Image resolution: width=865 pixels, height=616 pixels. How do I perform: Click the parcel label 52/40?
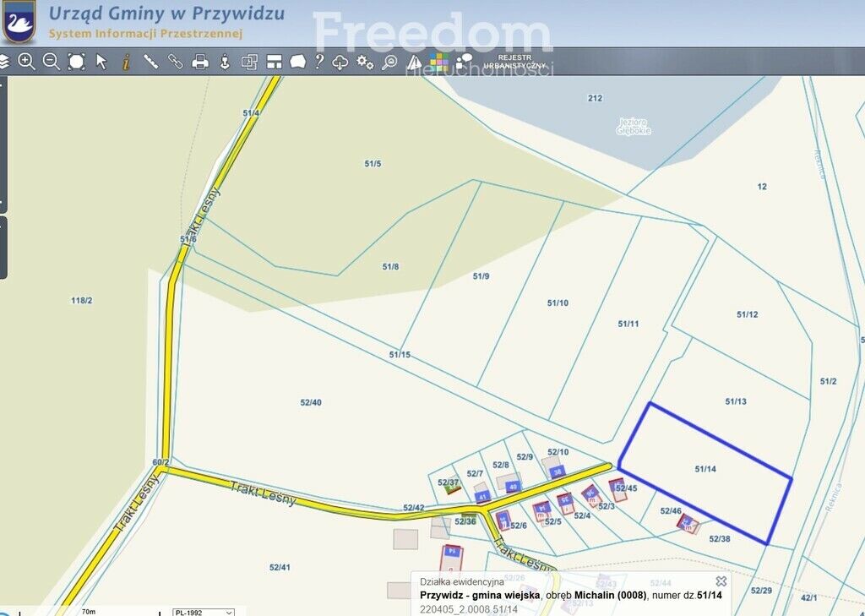click(x=311, y=402)
